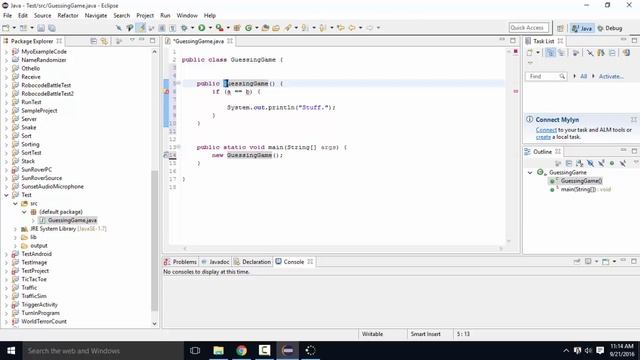The image size is (640, 360).
Task: Click the Synchronize Changed icon in Task List
Action: 626,53
